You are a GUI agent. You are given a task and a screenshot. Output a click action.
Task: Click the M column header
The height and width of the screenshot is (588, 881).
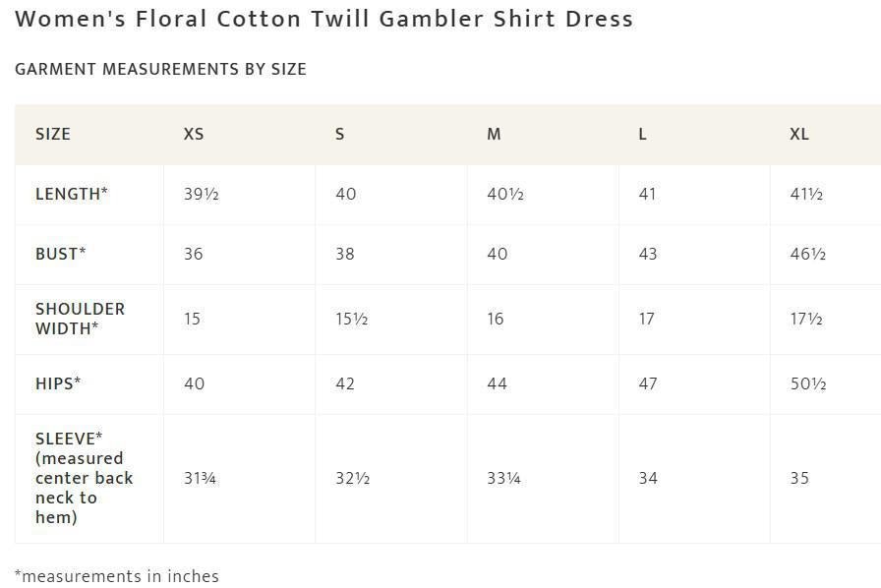[494, 134]
